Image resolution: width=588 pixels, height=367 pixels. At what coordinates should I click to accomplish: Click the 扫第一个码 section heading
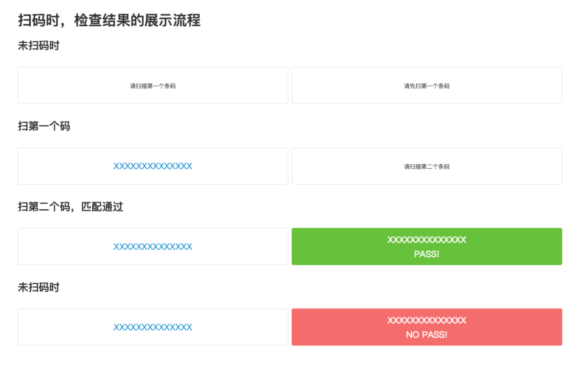coord(44,126)
